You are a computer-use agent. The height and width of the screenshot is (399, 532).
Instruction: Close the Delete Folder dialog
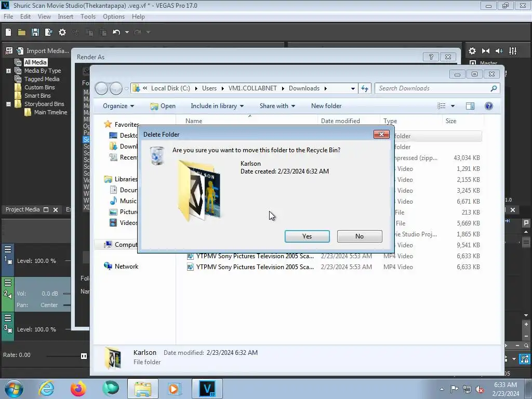point(381,135)
